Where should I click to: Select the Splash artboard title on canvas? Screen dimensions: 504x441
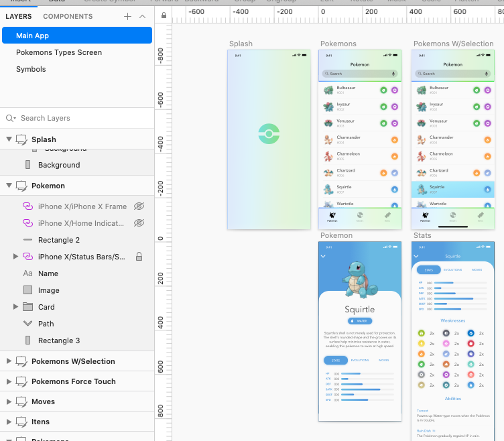(241, 44)
